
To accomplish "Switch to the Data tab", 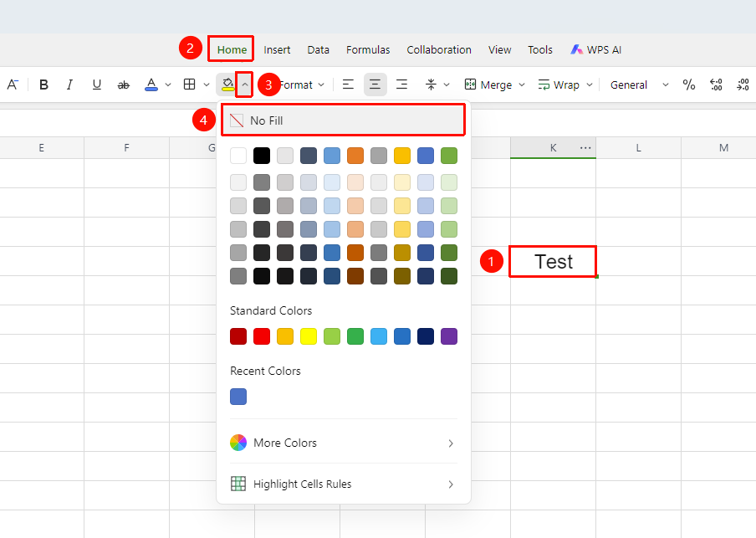I will coord(319,49).
